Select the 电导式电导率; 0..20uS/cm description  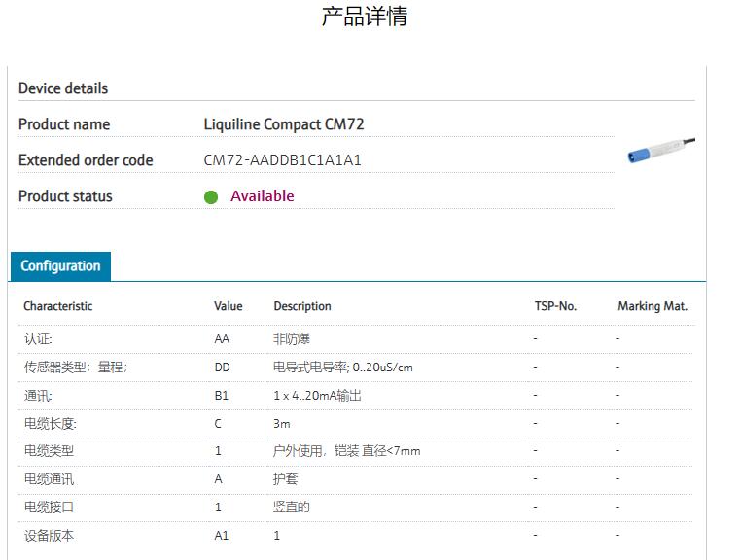343,367
